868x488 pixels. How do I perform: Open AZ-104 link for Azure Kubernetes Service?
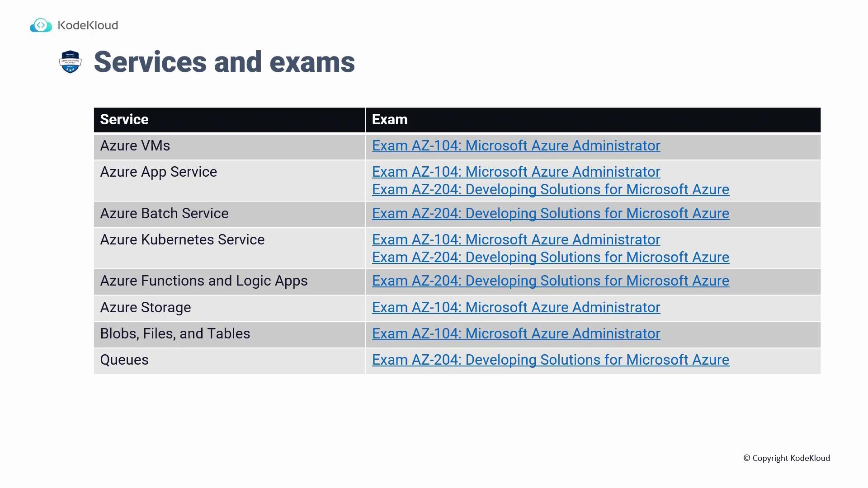tap(515, 239)
